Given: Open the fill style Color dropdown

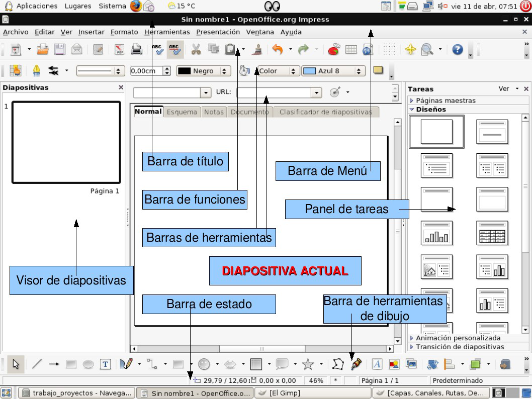Looking at the screenshot, I should [x=294, y=70].
